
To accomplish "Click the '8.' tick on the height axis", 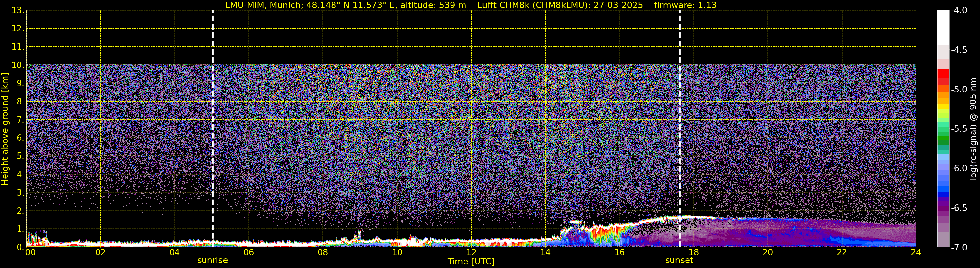I will coord(20,102).
